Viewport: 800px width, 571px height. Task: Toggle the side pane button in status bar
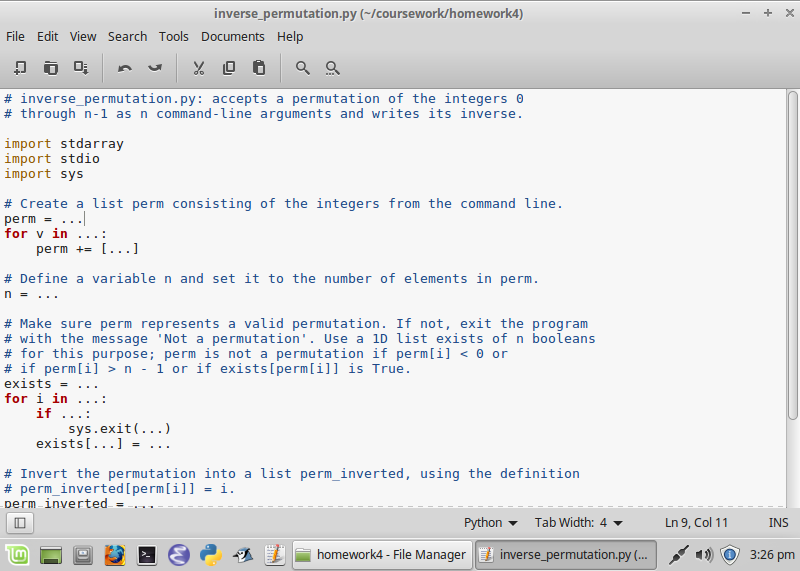coord(20,523)
